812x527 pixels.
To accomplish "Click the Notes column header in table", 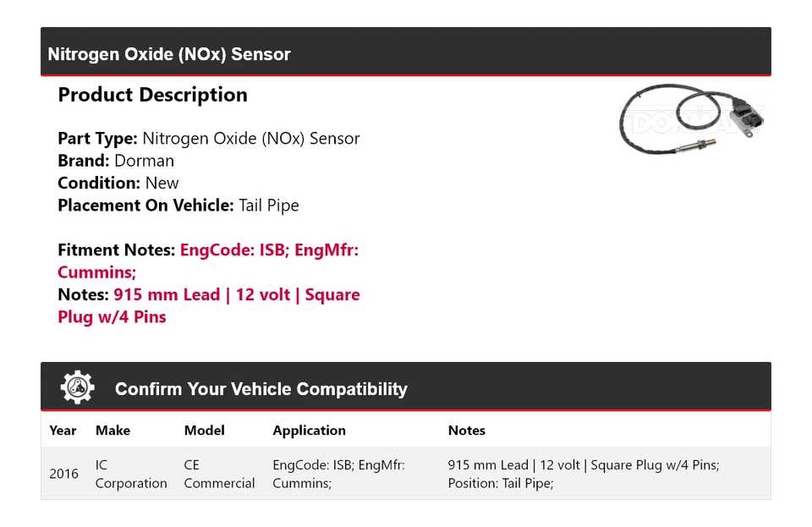I will [466, 431].
